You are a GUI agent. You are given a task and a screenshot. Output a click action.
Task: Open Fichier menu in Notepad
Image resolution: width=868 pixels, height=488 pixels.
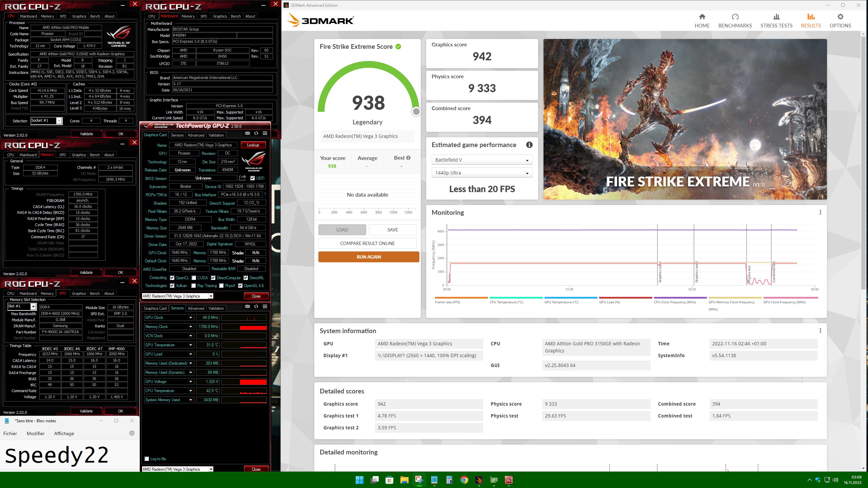10,433
